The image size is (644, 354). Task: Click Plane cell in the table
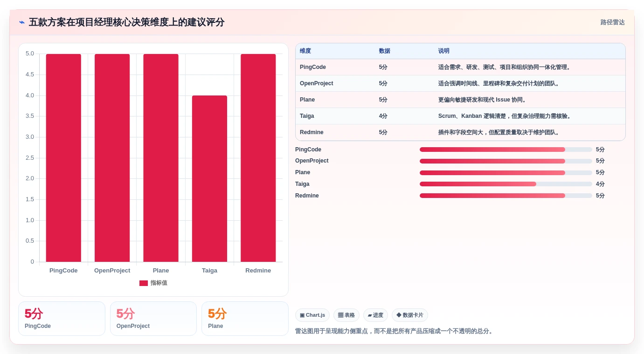[307, 100]
